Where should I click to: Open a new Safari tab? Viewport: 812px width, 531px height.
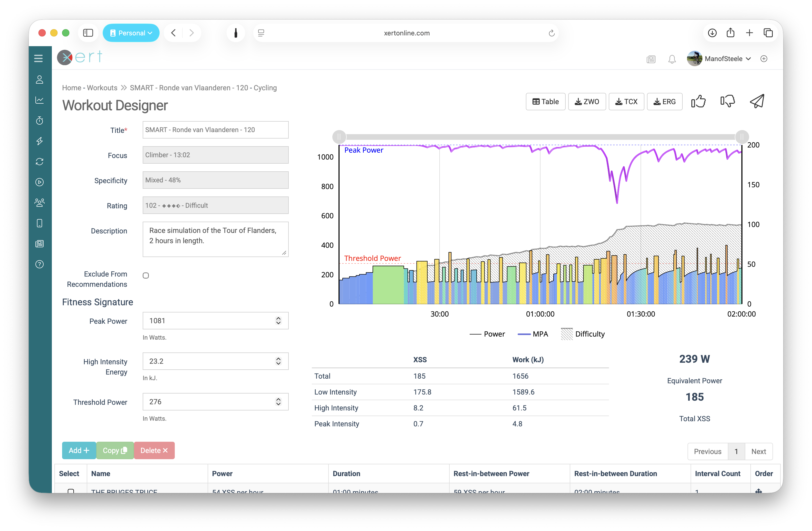(x=749, y=33)
